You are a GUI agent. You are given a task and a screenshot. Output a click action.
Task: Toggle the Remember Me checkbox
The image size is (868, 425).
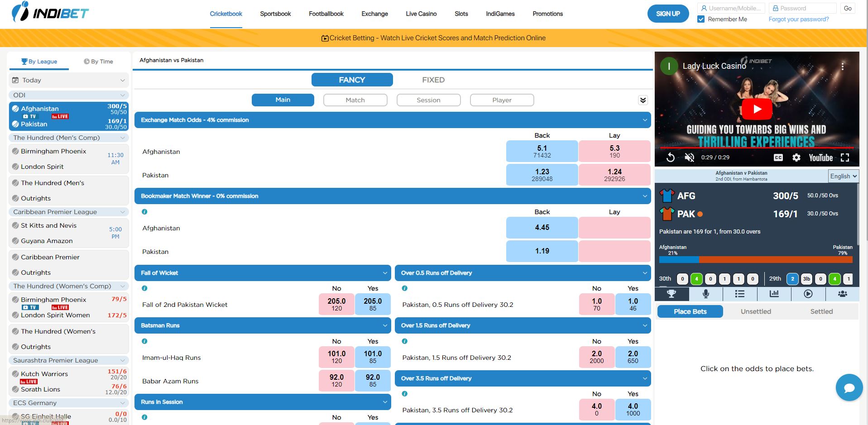(701, 19)
